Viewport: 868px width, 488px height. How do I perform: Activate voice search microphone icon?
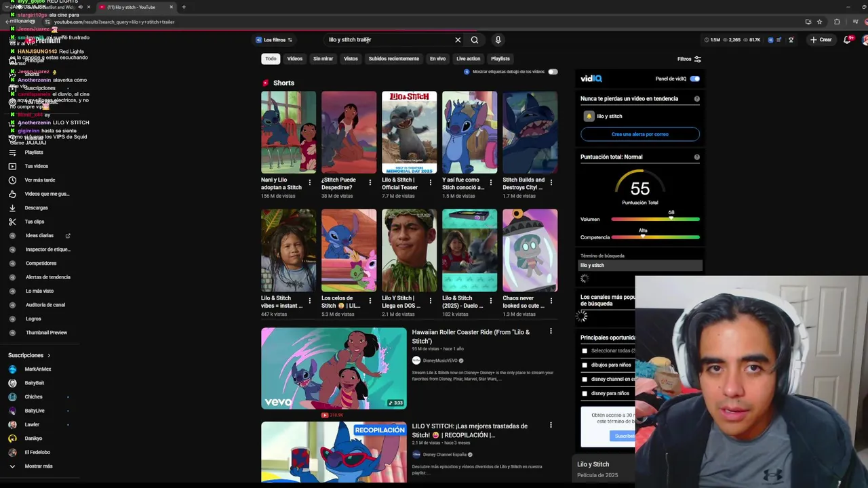tap(498, 40)
